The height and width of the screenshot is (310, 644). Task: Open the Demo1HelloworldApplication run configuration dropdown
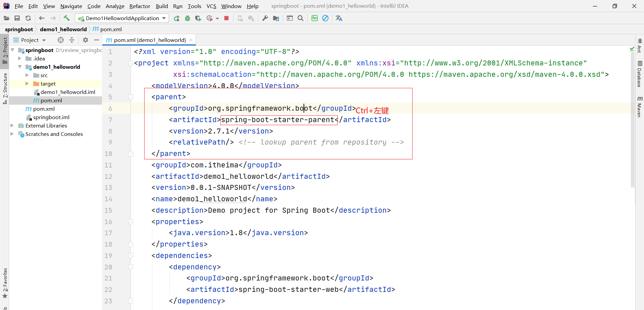[x=122, y=18]
